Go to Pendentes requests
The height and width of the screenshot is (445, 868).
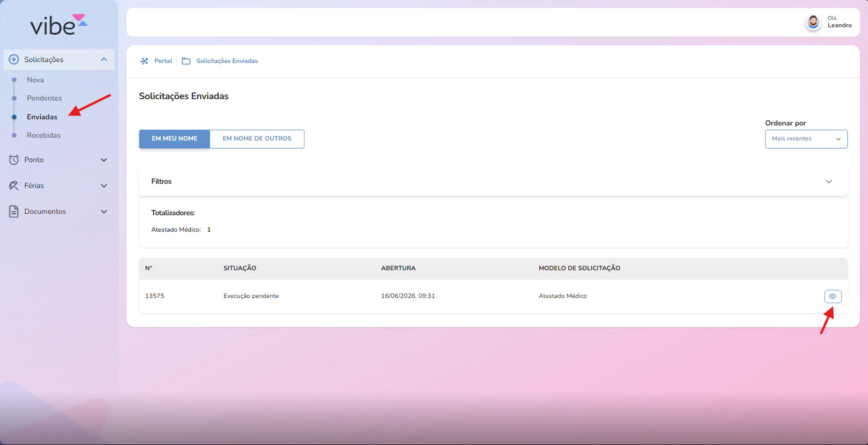click(x=44, y=98)
